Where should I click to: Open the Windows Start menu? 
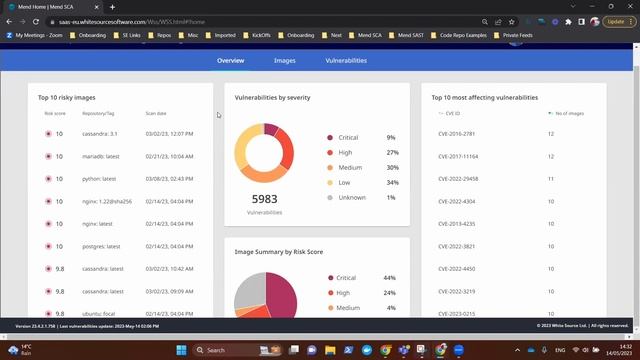pyautogui.click(x=181, y=350)
